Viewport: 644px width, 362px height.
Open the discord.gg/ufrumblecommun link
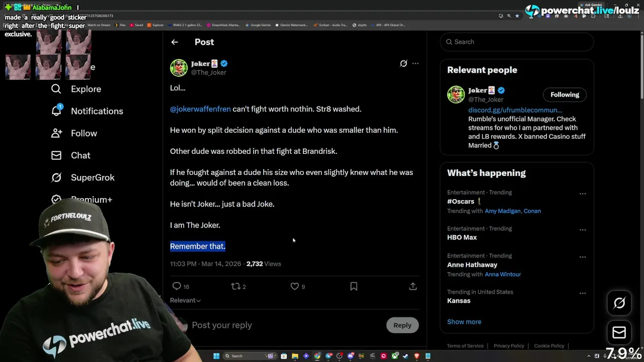click(515, 110)
